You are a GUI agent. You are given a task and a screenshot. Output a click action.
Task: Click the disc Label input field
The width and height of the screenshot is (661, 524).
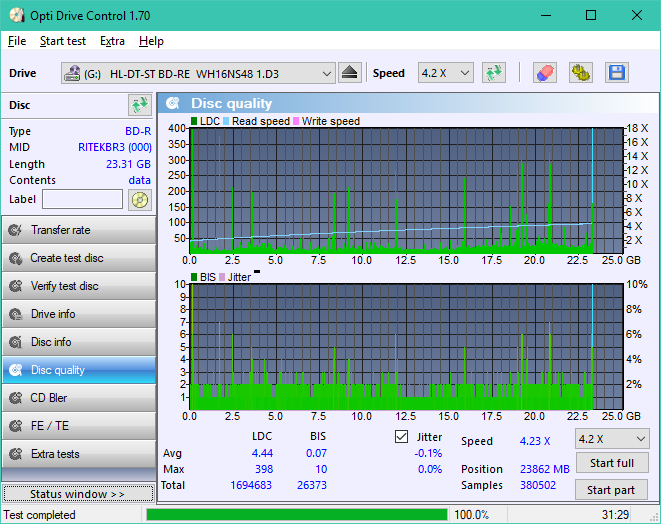point(82,199)
